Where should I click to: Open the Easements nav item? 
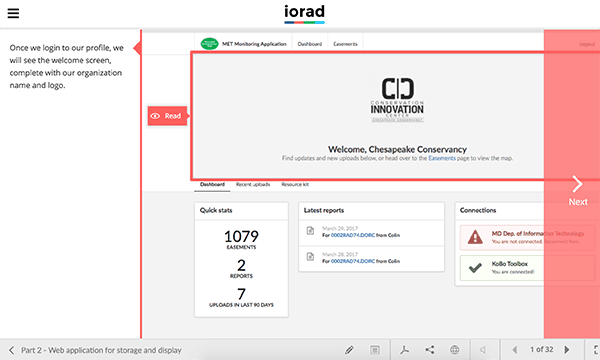(x=345, y=44)
